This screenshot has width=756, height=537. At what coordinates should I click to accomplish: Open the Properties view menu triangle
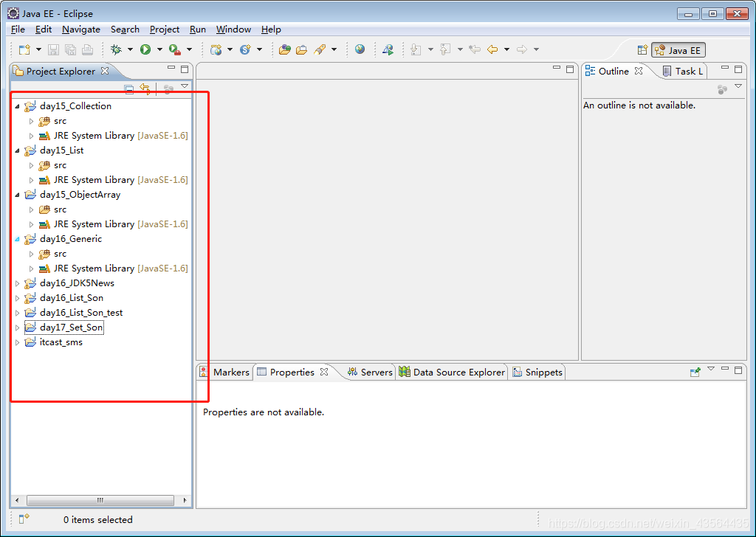click(x=711, y=369)
